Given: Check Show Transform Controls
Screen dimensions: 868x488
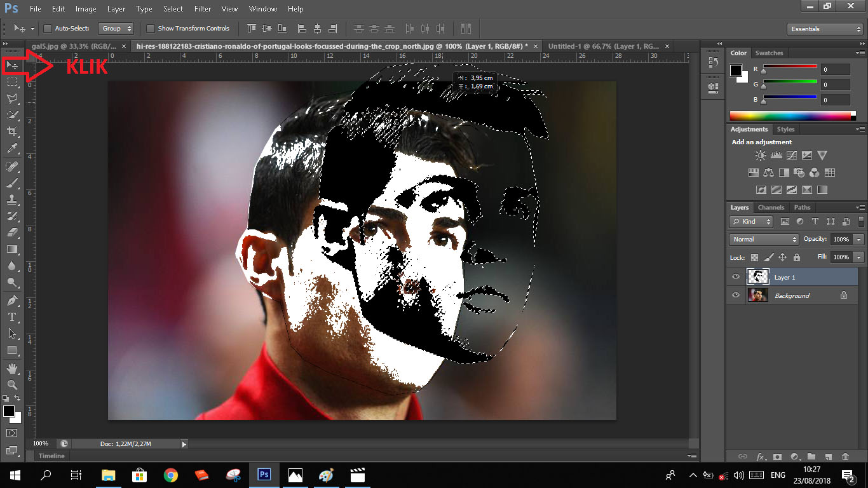Looking at the screenshot, I should 151,29.
